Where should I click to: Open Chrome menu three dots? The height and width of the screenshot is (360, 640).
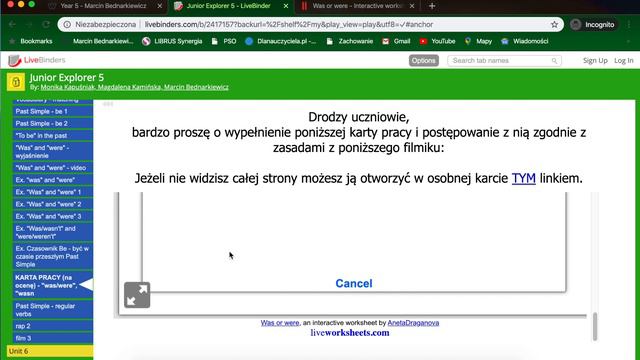tap(629, 24)
